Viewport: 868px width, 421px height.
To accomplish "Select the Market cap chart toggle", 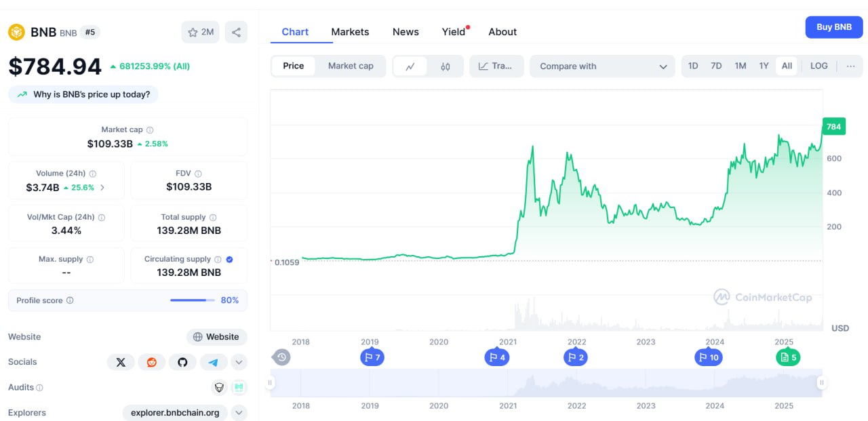I will pyautogui.click(x=351, y=66).
